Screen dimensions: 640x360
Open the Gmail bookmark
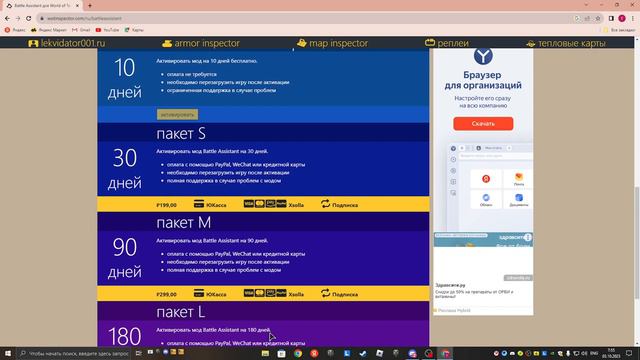pos(81,30)
